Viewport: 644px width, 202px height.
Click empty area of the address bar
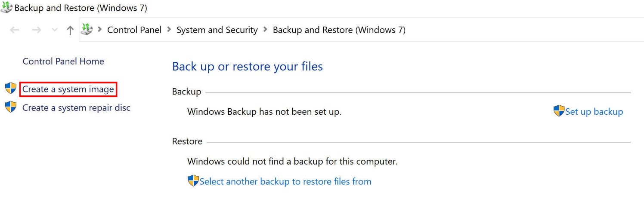pyautogui.click(x=517, y=30)
